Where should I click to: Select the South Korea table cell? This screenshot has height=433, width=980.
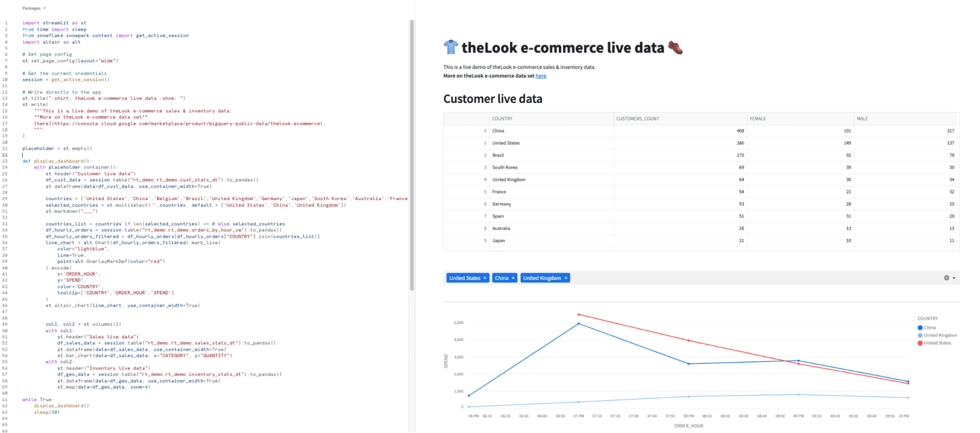pyautogui.click(x=552, y=168)
